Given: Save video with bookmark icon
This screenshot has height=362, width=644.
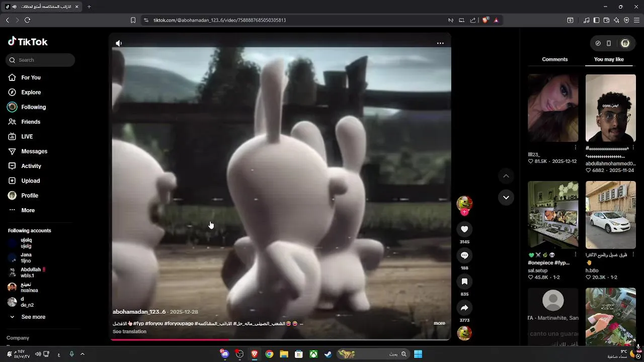Looking at the screenshot, I should 464,282.
